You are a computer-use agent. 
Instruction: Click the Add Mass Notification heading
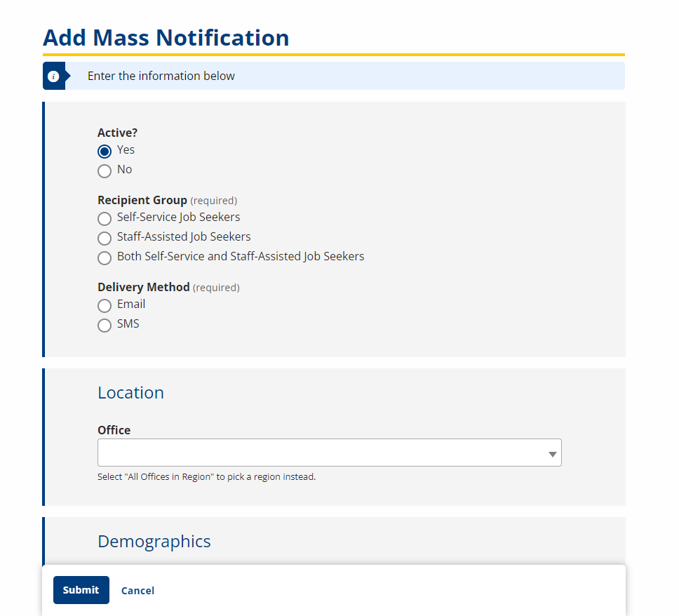tap(166, 38)
